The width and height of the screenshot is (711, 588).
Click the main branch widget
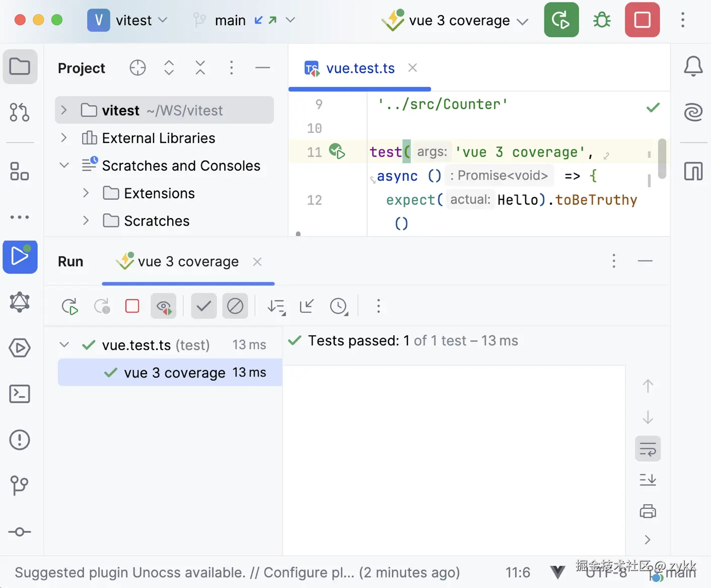click(x=230, y=21)
